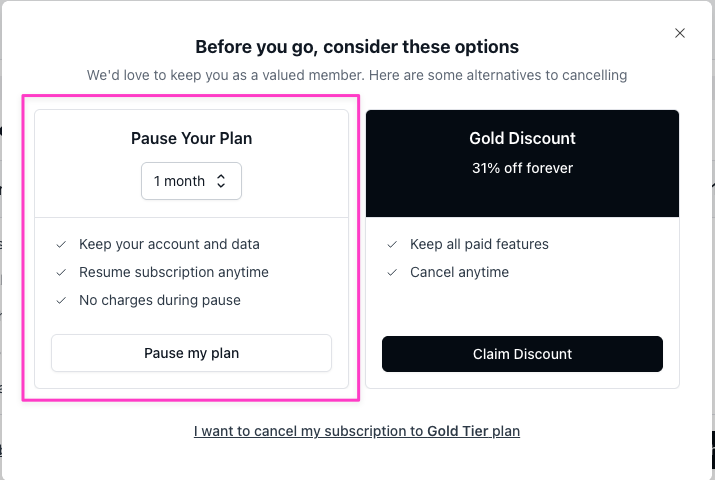Image resolution: width=715 pixels, height=480 pixels.
Task: Click the Resume subscription anytime text
Action: [174, 272]
